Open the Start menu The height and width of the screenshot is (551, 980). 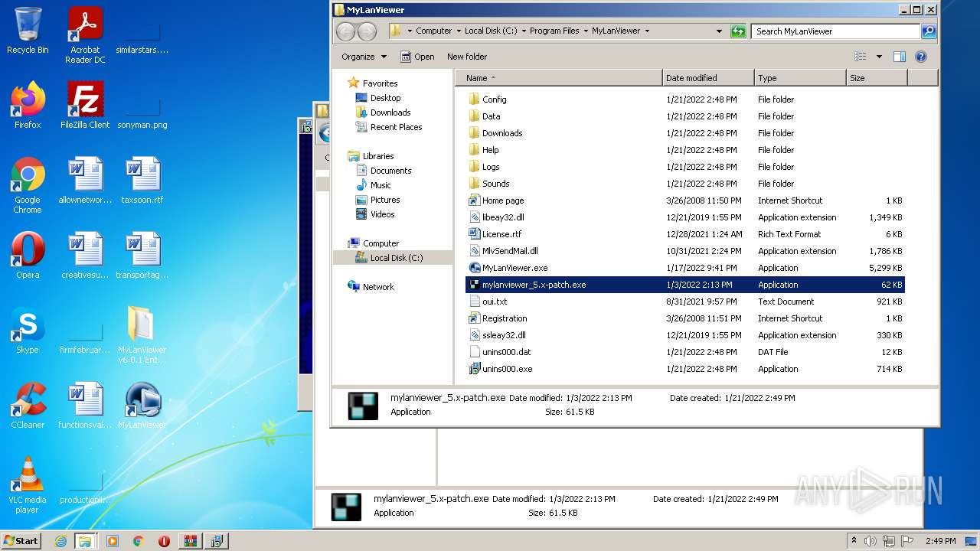coord(21,540)
